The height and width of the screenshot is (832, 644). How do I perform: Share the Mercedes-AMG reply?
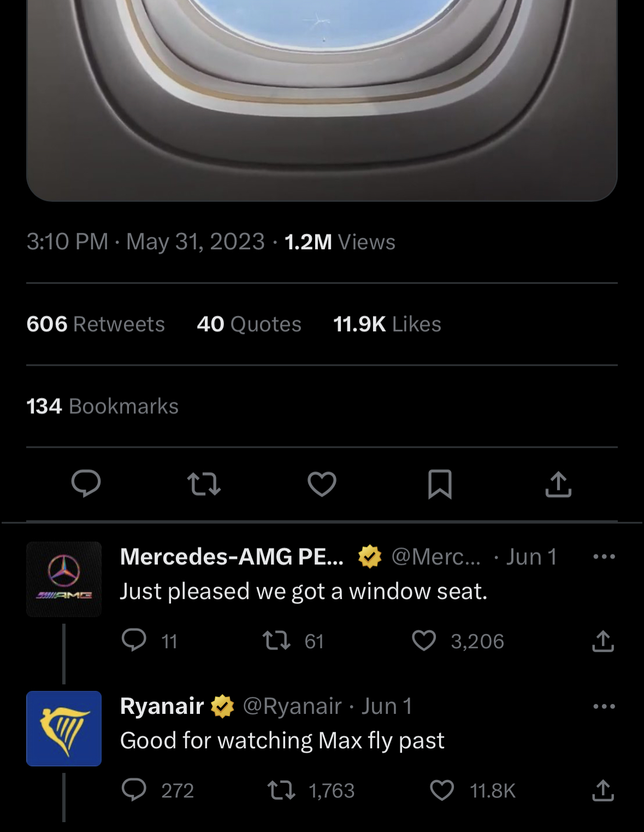tap(603, 641)
